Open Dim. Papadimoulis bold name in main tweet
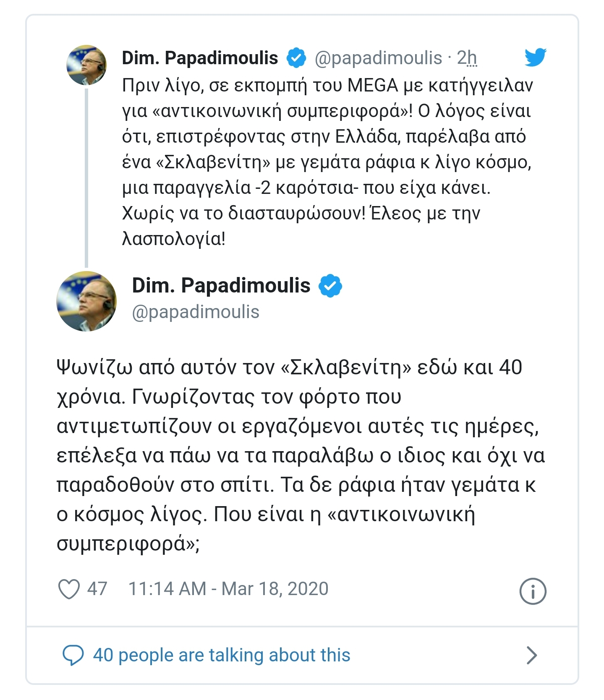 tap(221, 285)
